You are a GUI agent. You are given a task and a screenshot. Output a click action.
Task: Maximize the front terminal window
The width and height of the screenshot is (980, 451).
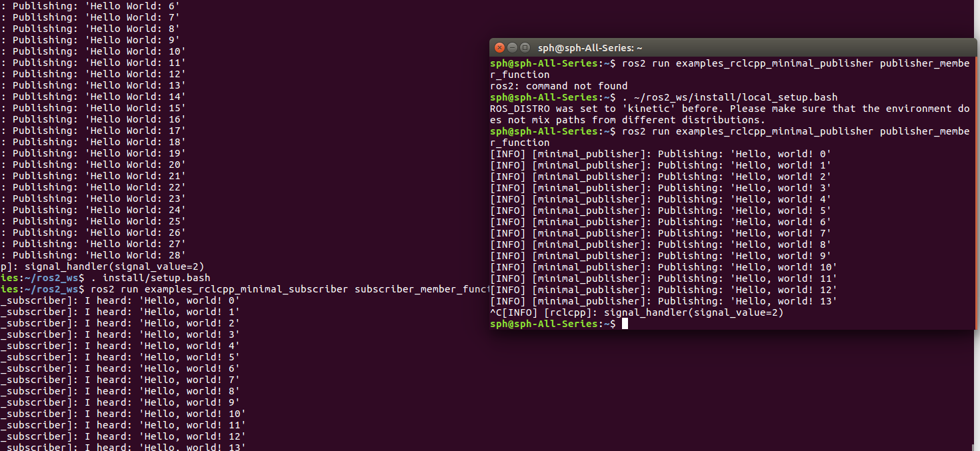coord(525,47)
